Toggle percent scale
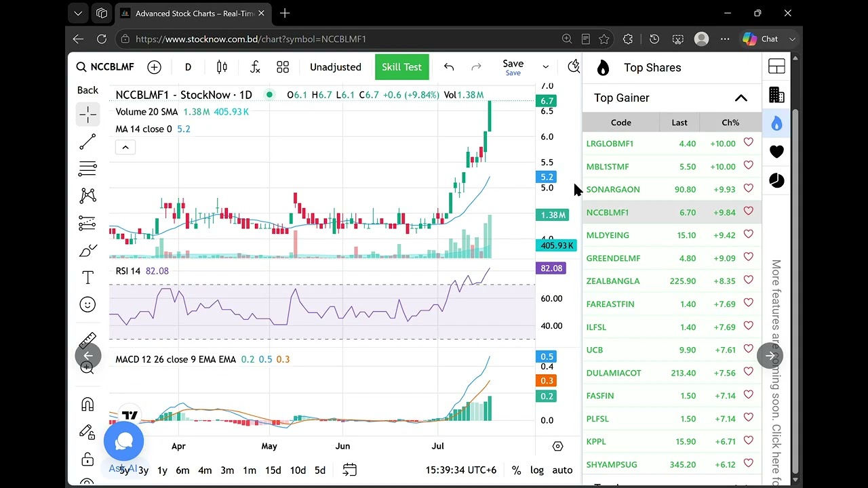The image size is (868, 488). pyautogui.click(x=516, y=470)
